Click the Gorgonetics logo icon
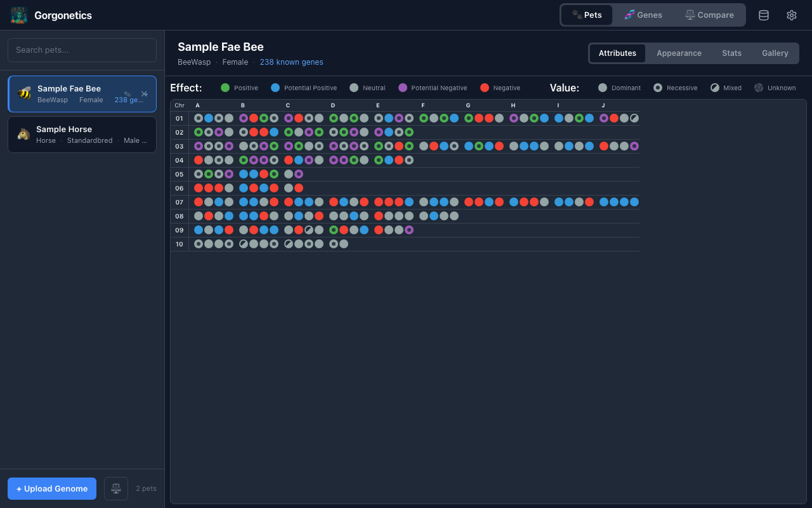 18,15
